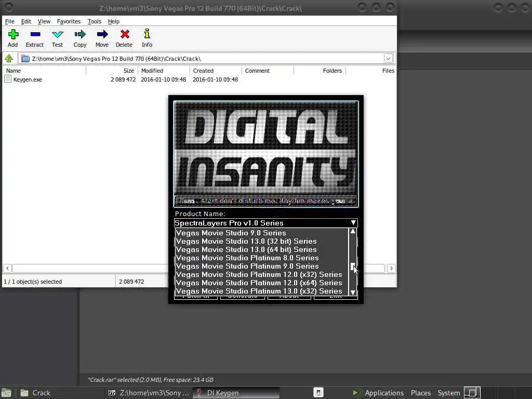This screenshot has height=399, width=532.
Task: Open the Help menu
Action: [x=113, y=21]
